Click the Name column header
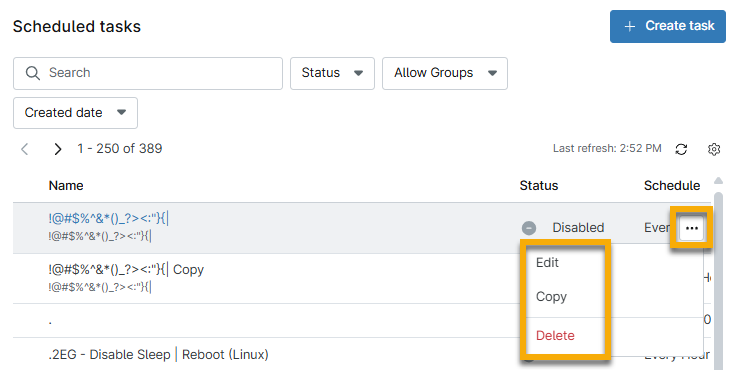The width and height of the screenshot is (734, 370). pos(66,185)
